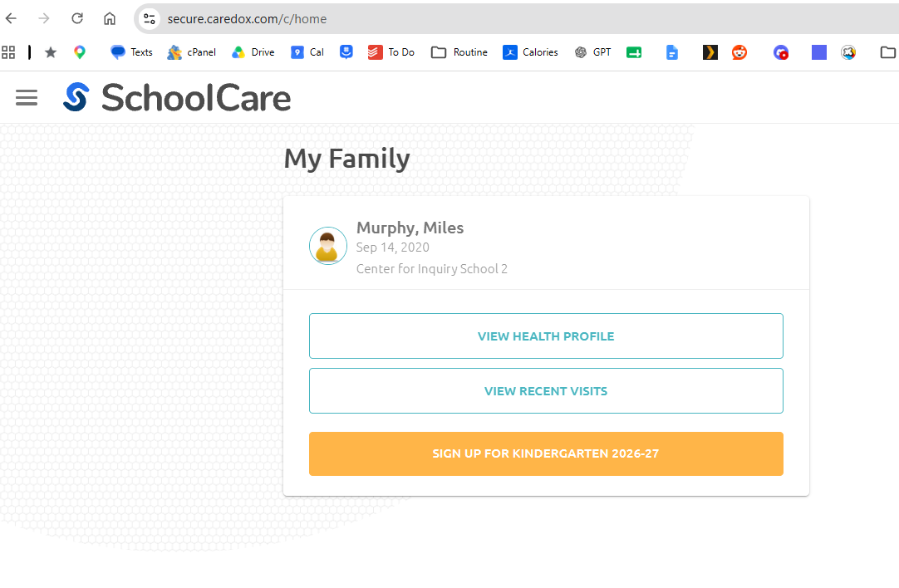Viewport: 899px width, 588px height.
Task: Open the cPanel bookmark
Action: [x=191, y=52]
